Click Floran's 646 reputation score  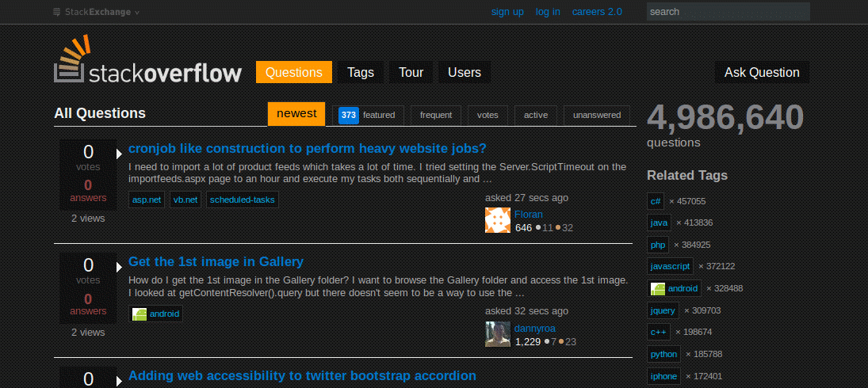[x=523, y=228]
